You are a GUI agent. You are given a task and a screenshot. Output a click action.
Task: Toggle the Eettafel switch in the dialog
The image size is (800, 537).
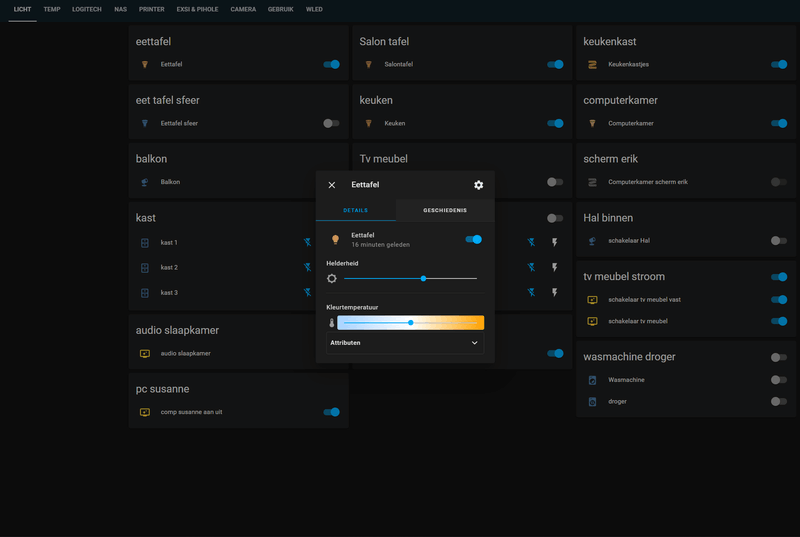[473, 239]
